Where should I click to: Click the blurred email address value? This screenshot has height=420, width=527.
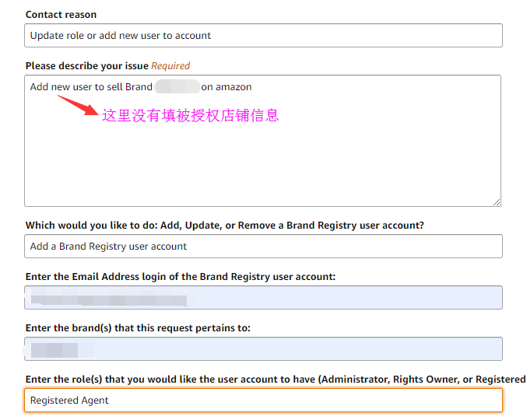[107, 299]
